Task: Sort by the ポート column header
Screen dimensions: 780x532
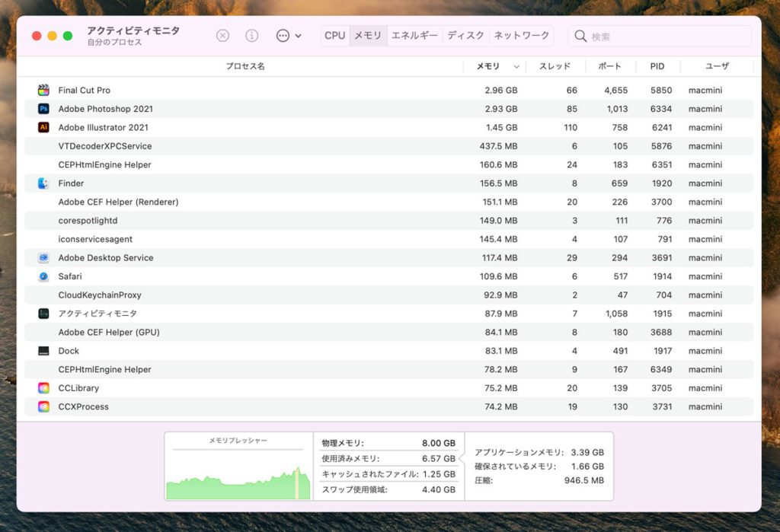Action: [x=609, y=66]
